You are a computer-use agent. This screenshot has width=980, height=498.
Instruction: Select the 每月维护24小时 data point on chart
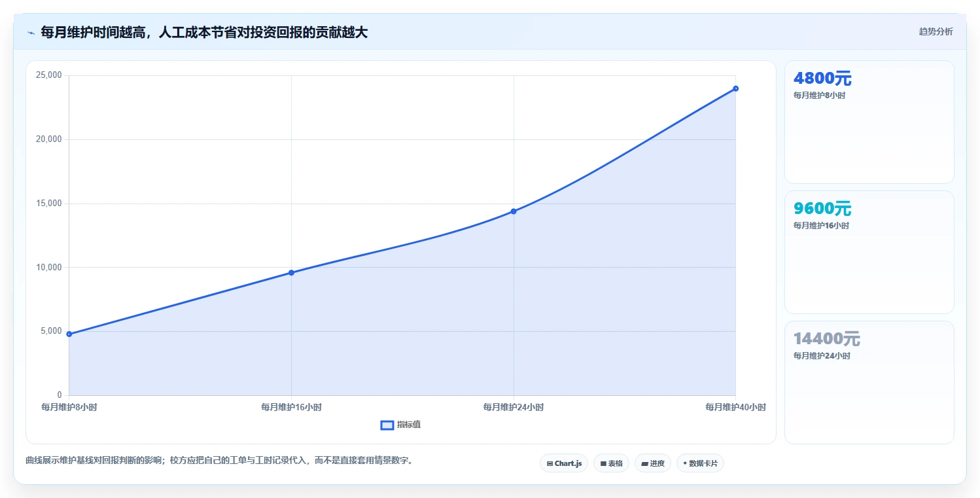tap(514, 211)
